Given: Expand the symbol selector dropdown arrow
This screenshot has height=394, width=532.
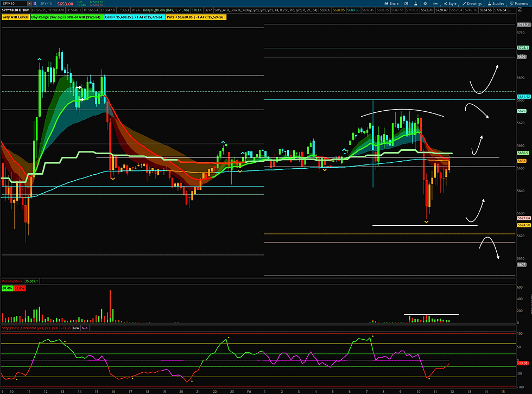Looking at the screenshot, I should click(29, 3).
